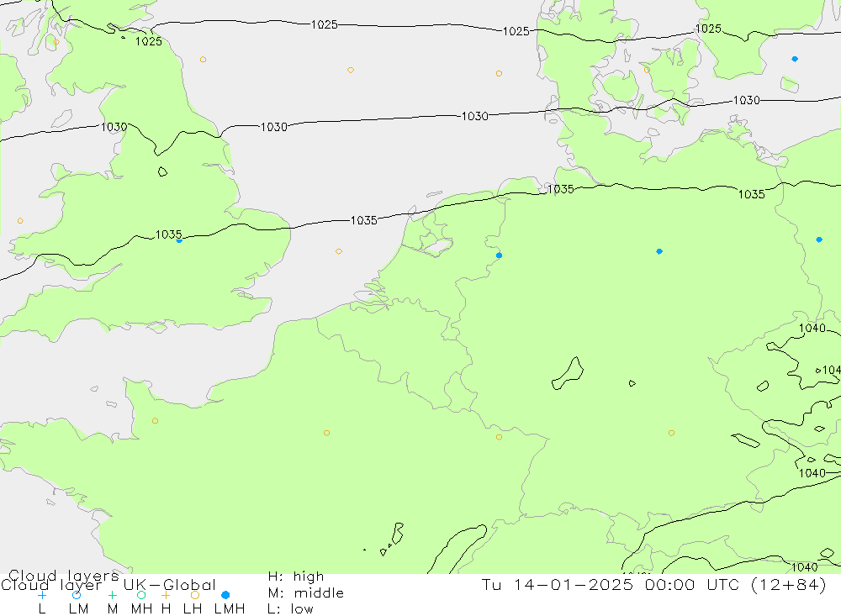
Task: Select the blue LMH marker over western Poland
Action: point(819,240)
